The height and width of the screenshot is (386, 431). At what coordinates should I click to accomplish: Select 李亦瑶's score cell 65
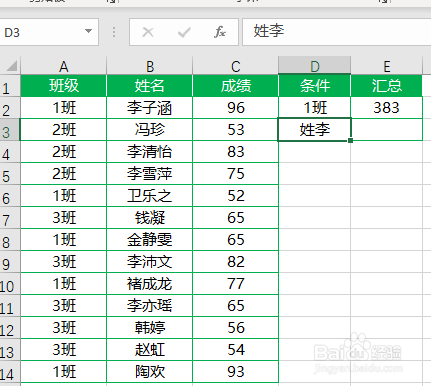[235, 306]
